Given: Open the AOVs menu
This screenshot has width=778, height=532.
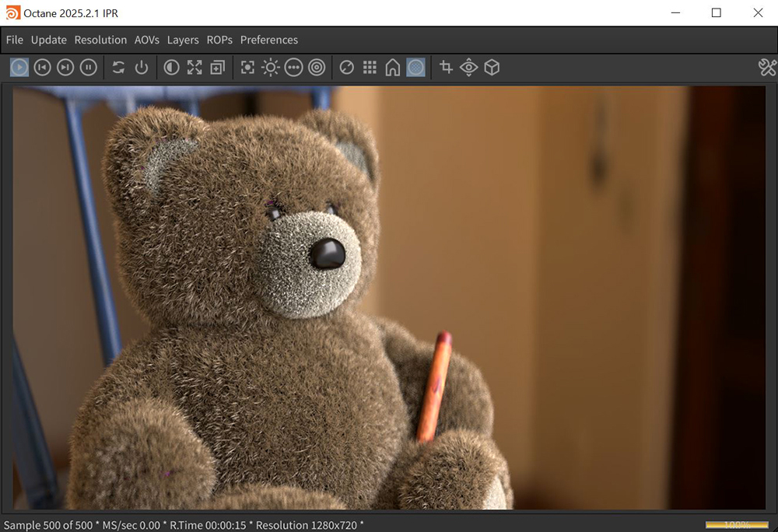Looking at the screenshot, I should 147,40.
